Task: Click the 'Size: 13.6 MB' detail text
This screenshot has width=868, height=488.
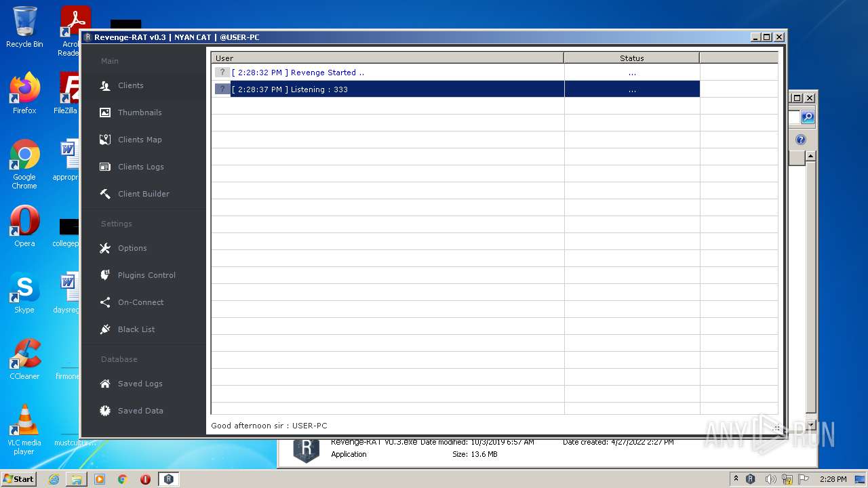Action: pyautogui.click(x=475, y=454)
